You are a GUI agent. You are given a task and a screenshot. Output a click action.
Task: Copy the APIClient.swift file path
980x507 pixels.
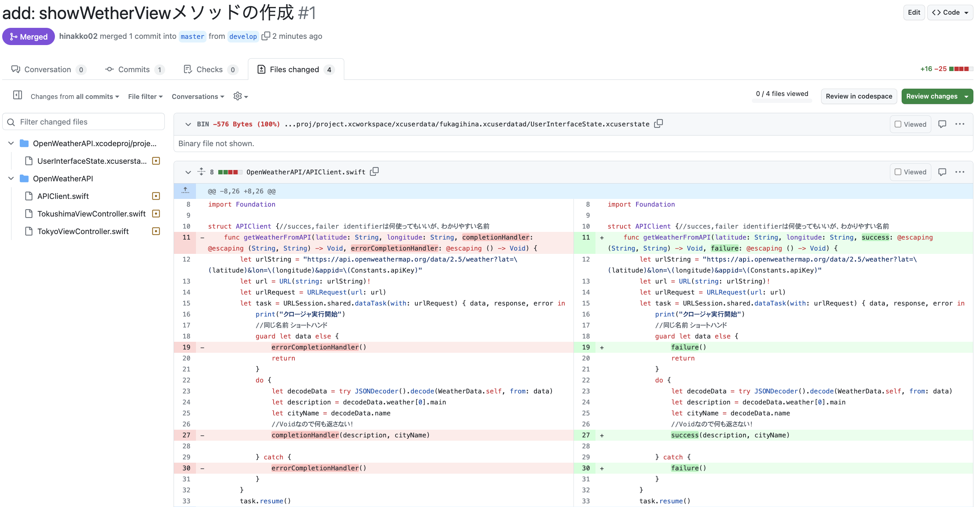pyautogui.click(x=374, y=172)
